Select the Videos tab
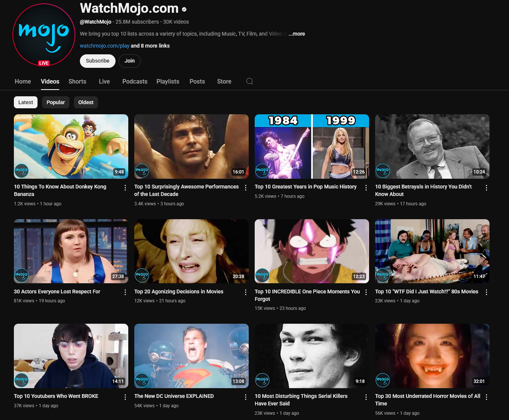Image resolution: width=509 pixels, height=420 pixels. [x=50, y=81]
